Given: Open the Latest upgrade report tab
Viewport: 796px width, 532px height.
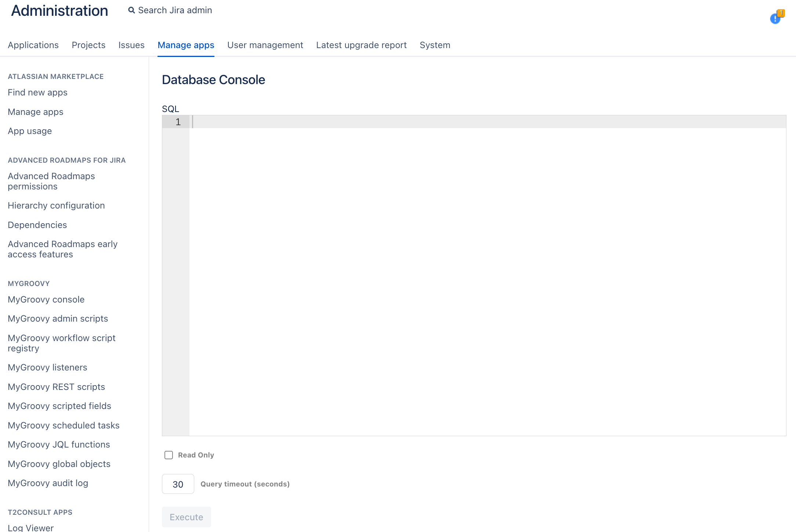Looking at the screenshot, I should tap(361, 45).
